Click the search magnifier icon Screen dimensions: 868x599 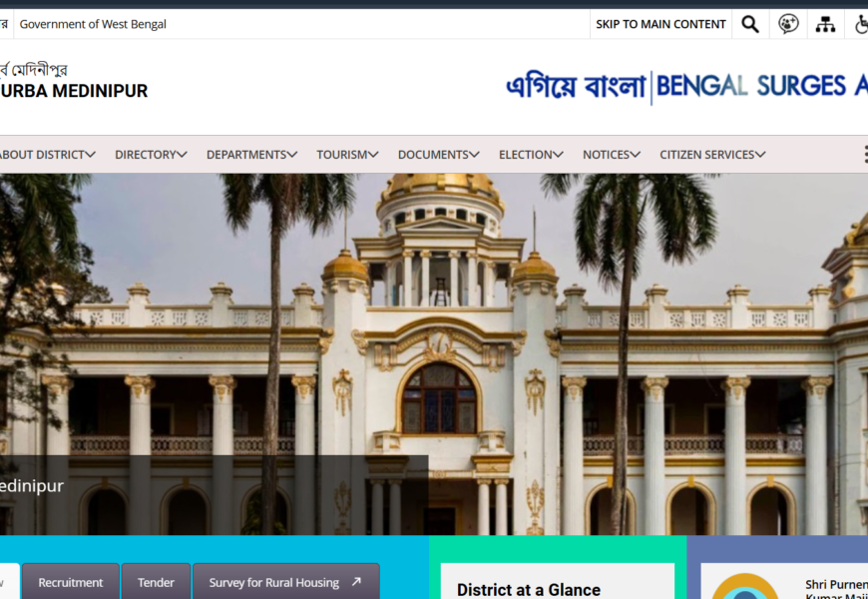[x=750, y=24]
